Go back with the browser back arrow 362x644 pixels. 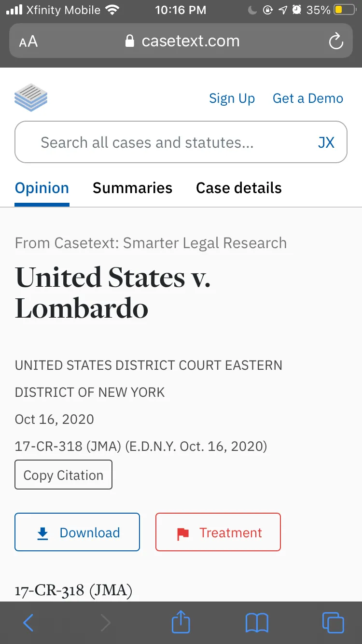pos(28,623)
